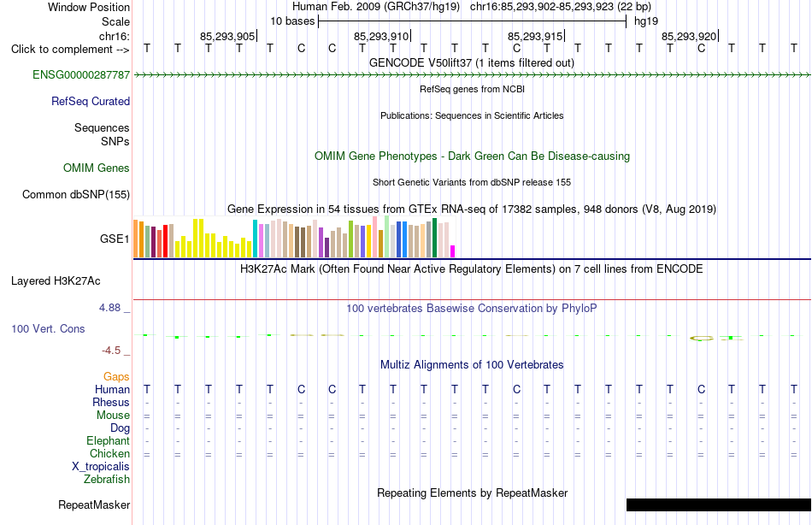Click the OMIM Gene Phenotypes title

point(473,156)
